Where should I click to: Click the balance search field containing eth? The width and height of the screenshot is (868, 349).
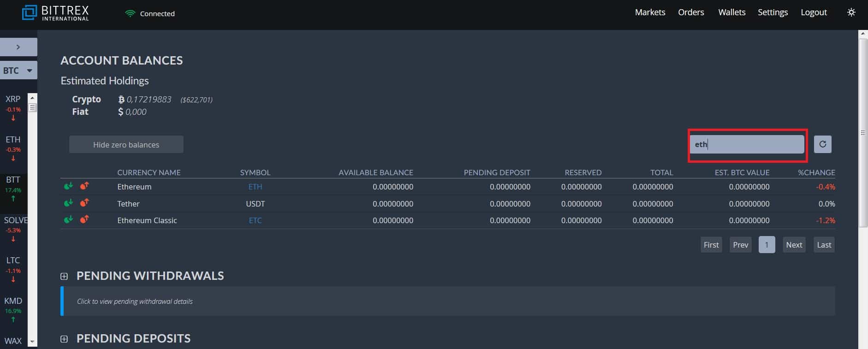(x=747, y=144)
